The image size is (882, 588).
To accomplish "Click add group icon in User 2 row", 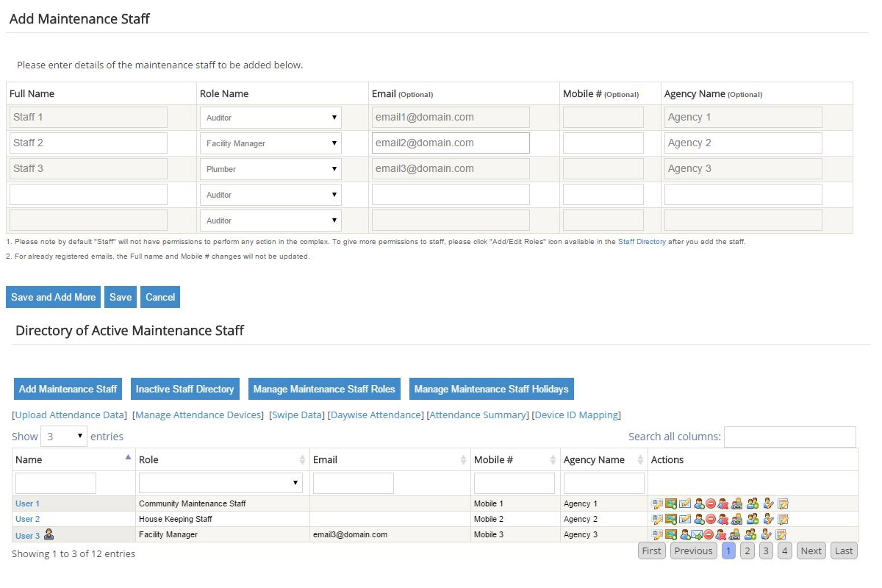I will [x=752, y=519].
